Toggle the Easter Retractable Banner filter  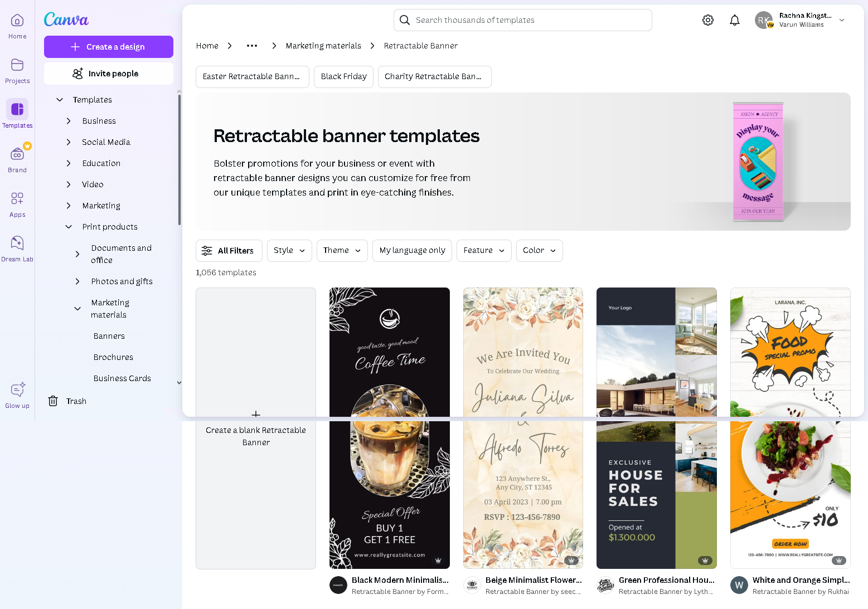click(252, 76)
